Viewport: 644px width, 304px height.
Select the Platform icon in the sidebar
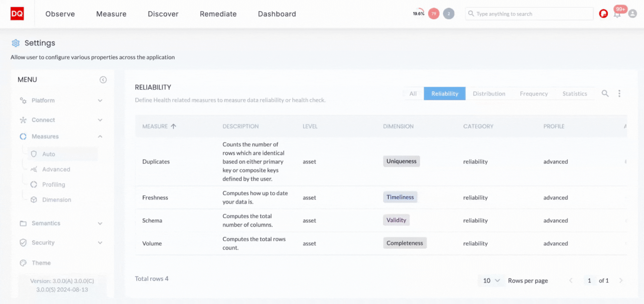click(x=23, y=100)
